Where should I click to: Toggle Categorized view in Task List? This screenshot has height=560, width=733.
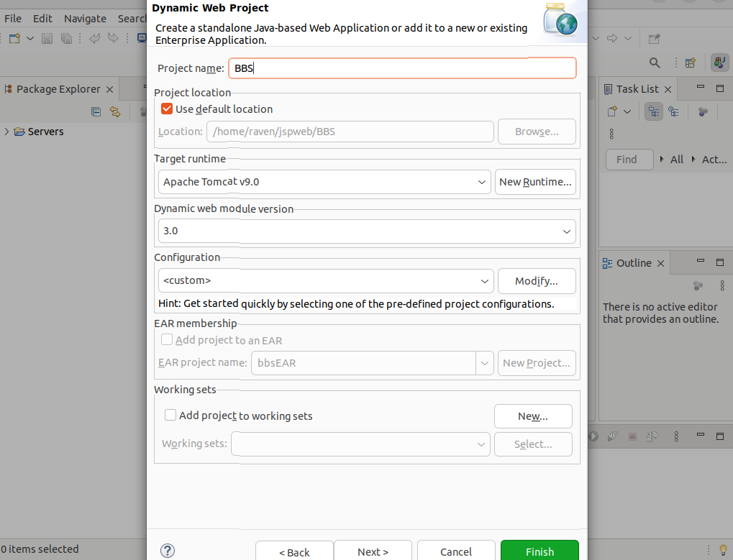click(654, 111)
